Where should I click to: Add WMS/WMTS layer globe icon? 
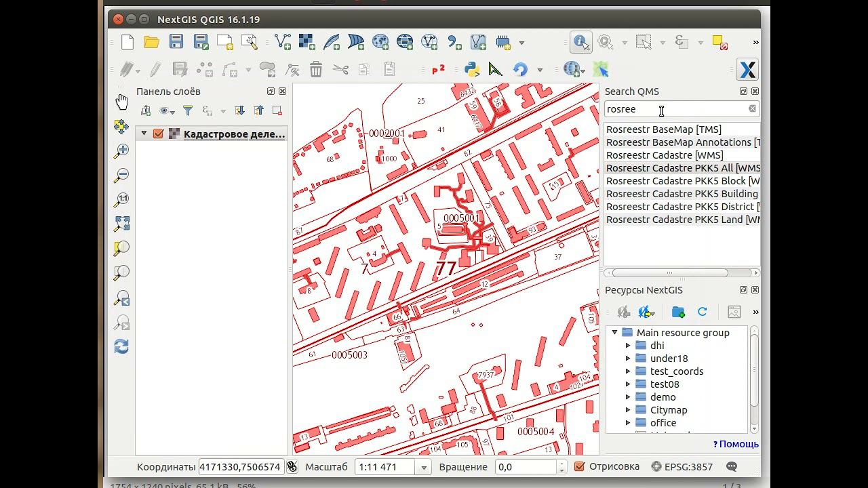[380, 42]
